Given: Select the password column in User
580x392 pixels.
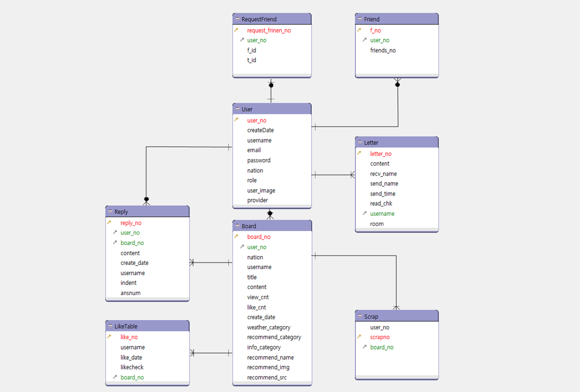Looking at the screenshot, I should (x=259, y=160).
